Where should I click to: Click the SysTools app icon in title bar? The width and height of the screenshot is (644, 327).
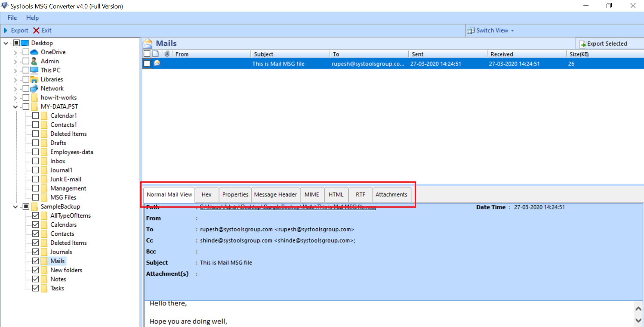pos(5,6)
